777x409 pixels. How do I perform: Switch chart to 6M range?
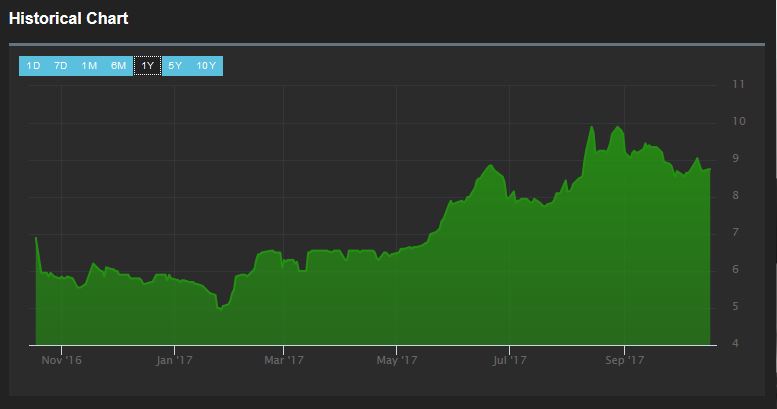click(118, 66)
